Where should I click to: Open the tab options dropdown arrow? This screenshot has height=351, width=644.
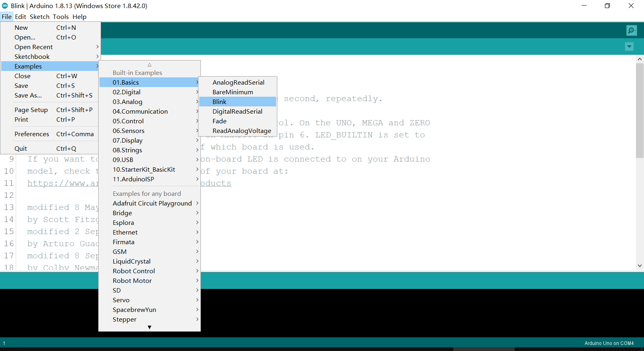tap(630, 47)
